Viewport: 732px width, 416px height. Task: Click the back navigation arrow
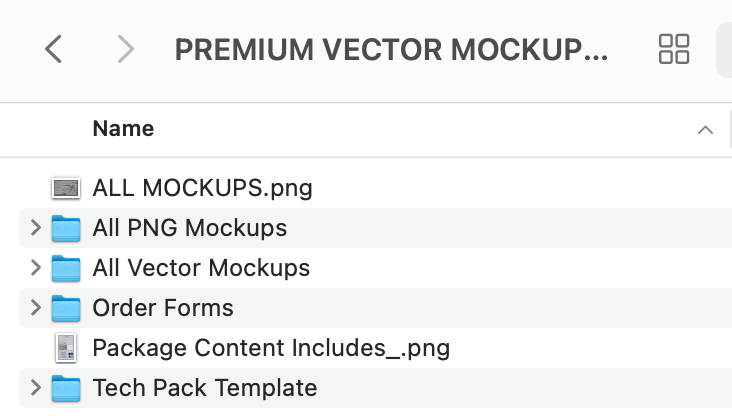click(54, 48)
